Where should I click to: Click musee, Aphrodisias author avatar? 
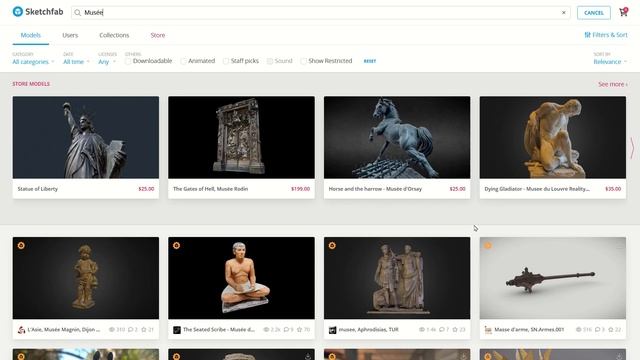pyautogui.click(x=332, y=330)
